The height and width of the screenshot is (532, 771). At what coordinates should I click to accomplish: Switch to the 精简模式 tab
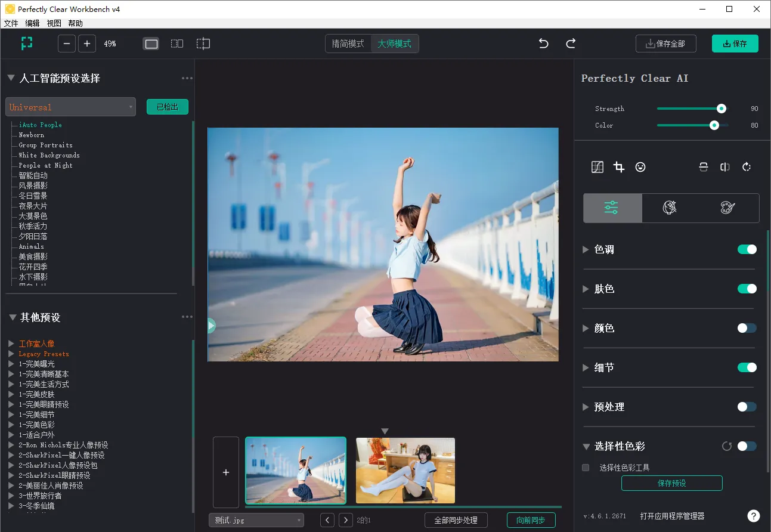[348, 44]
